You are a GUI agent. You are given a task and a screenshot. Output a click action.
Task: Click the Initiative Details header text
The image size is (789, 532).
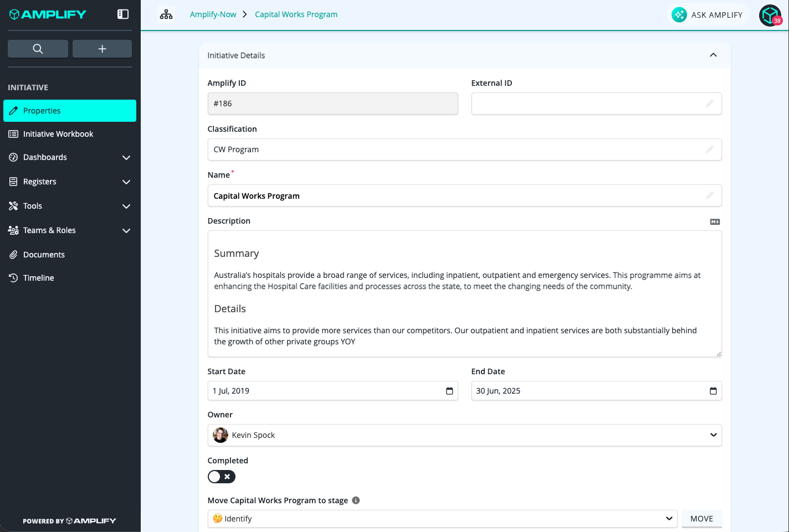tap(236, 55)
